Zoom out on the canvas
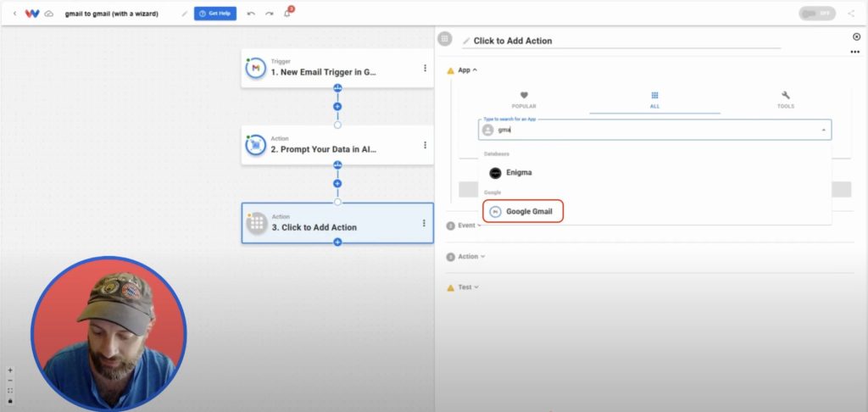 tap(10, 381)
